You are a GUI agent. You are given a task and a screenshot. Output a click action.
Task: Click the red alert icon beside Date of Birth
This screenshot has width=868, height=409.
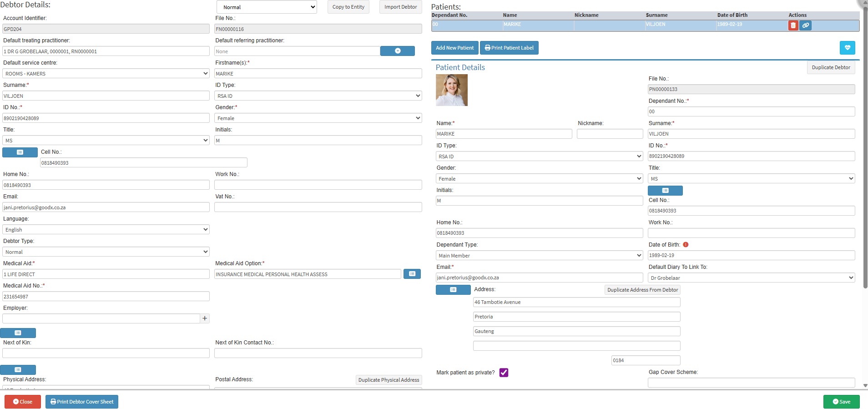coord(686,245)
